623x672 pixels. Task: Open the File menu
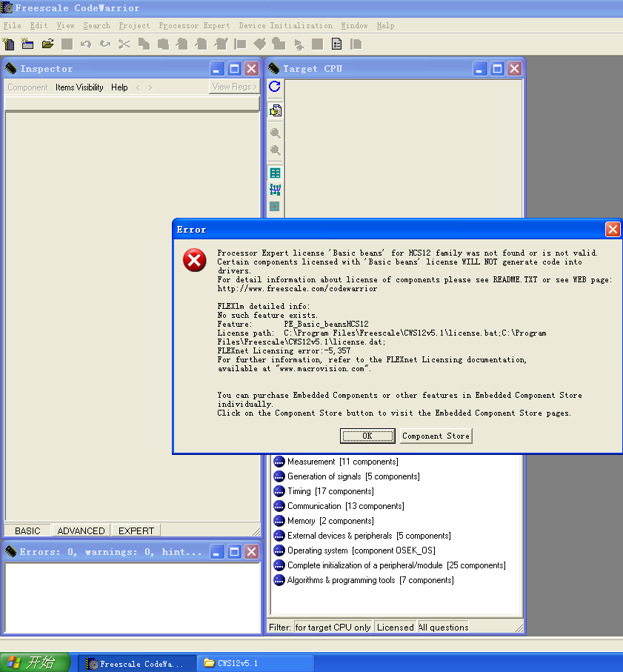pos(12,26)
